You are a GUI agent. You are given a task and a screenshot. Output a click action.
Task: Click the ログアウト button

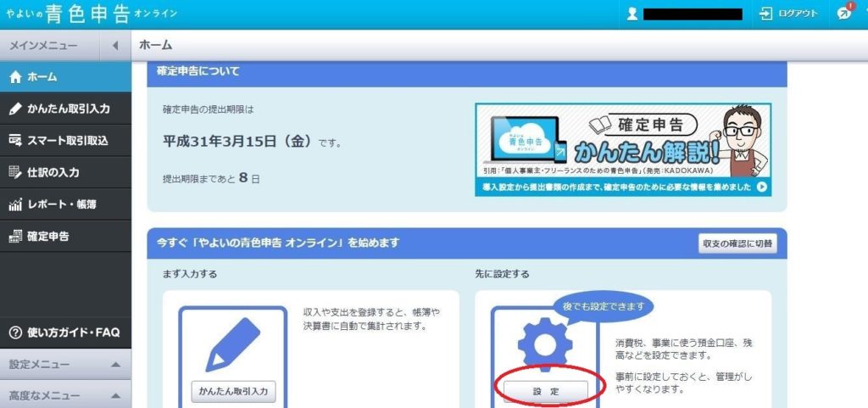(789, 14)
